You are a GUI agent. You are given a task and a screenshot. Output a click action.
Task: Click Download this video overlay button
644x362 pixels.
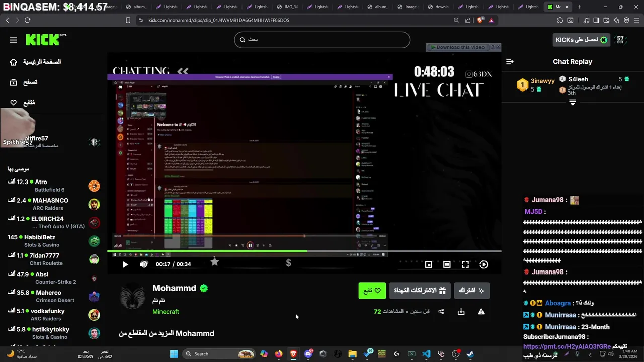coord(457,47)
